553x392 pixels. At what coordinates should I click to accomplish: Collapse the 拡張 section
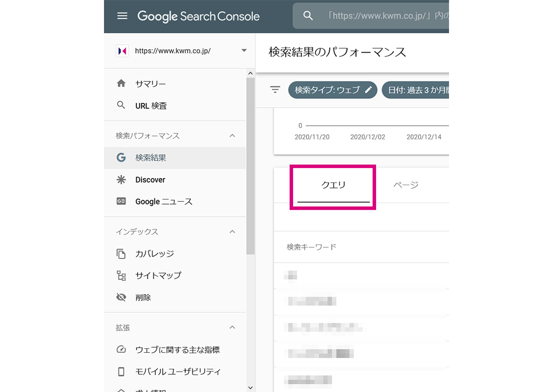(232, 327)
